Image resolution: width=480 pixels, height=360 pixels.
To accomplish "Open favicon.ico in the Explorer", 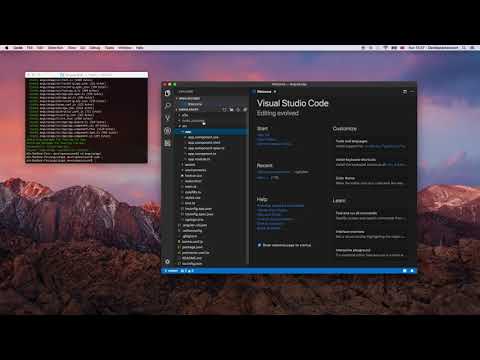I will (193, 176).
